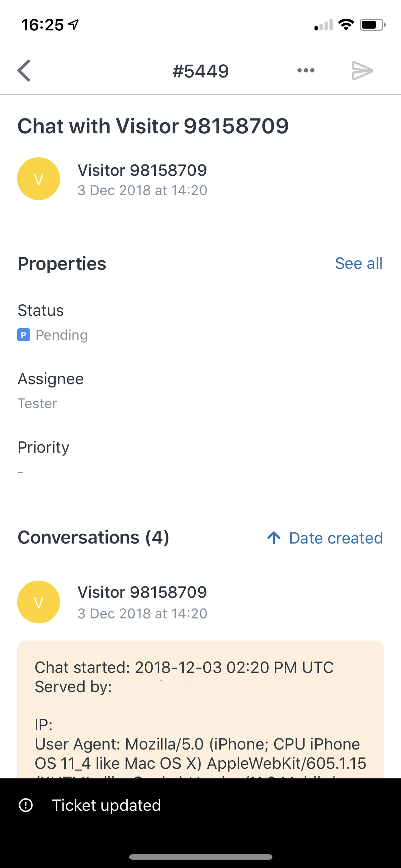Screen dimensions: 401x868
Task: Open the three-dots more options menu
Action: (306, 70)
